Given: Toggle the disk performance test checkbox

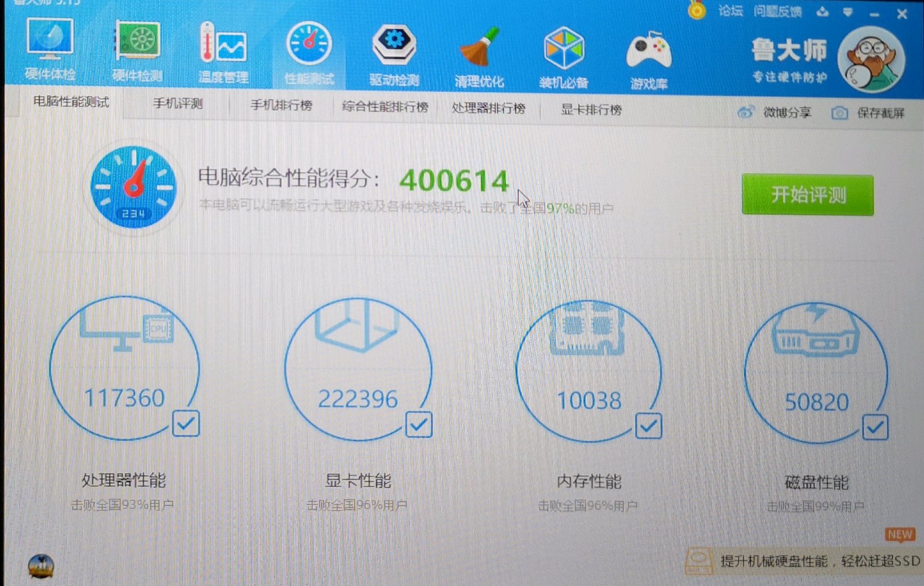Looking at the screenshot, I should (875, 427).
